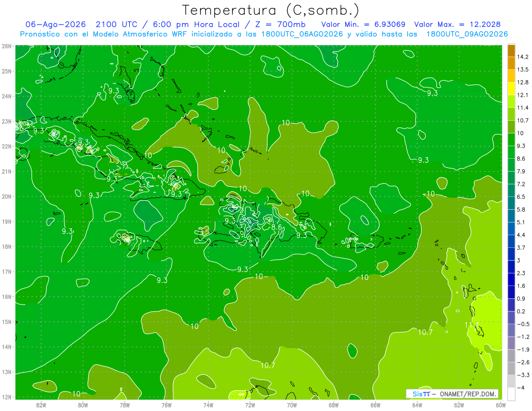Click the 13.5 color scale label
Image resolution: width=532 pixels, height=411 pixels.
(x=523, y=70)
